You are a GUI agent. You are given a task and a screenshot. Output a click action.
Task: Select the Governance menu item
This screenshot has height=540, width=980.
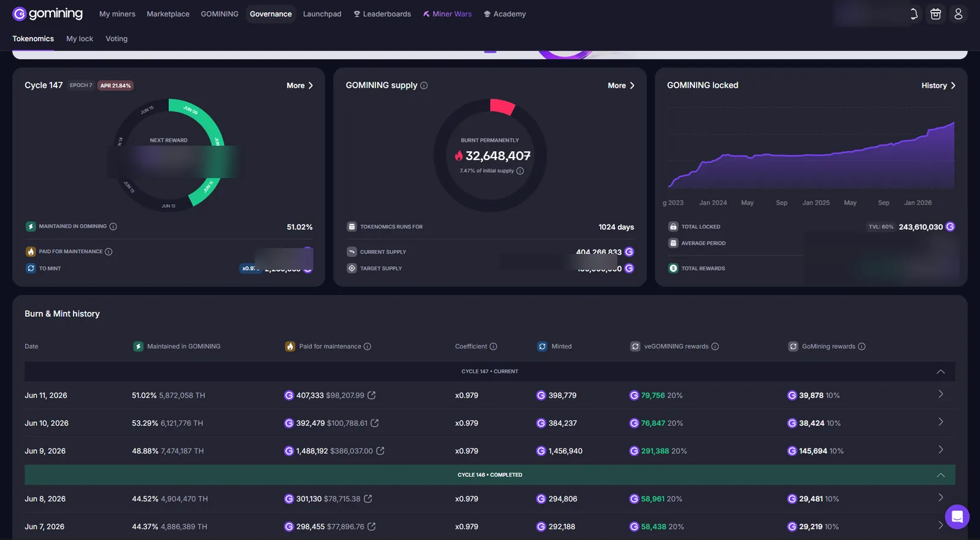click(x=271, y=14)
